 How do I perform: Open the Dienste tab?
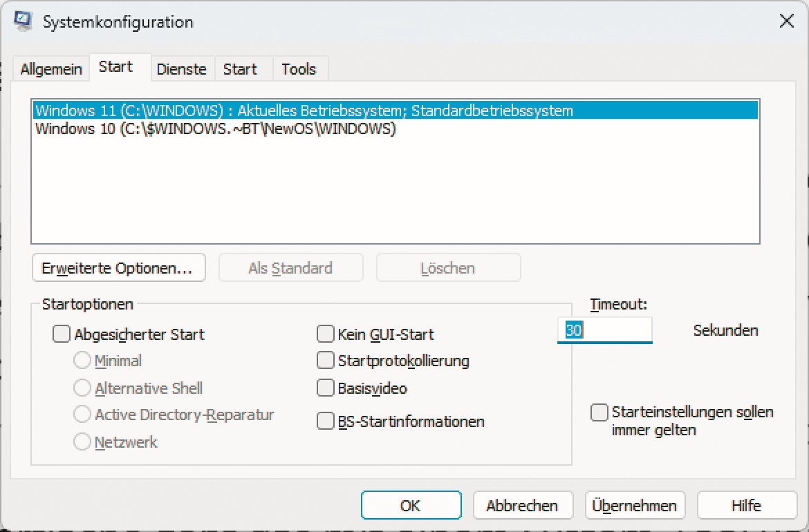pyautogui.click(x=182, y=69)
